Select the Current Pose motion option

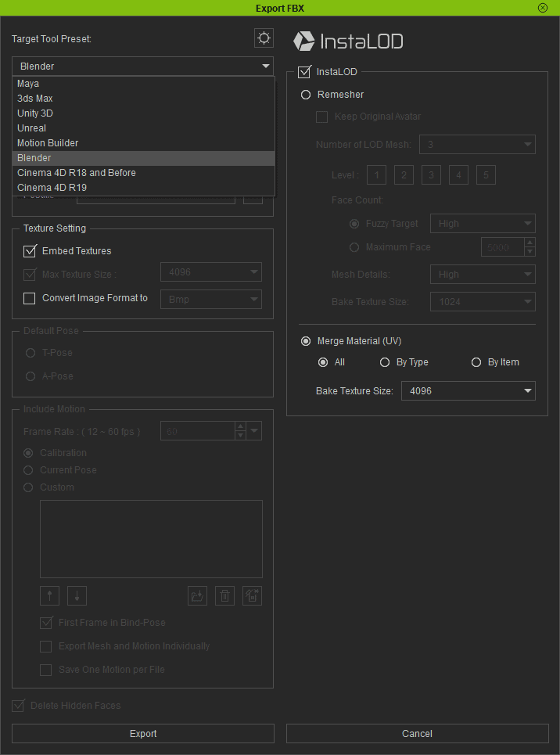coord(28,470)
